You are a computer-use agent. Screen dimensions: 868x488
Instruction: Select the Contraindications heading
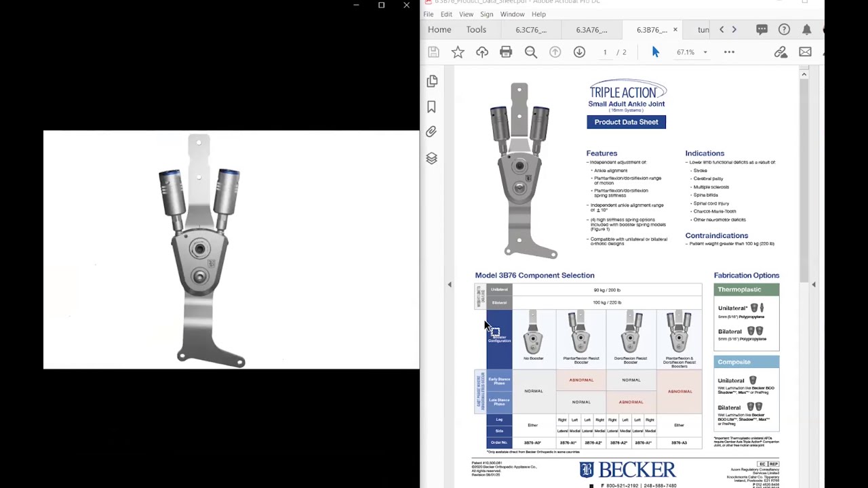717,236
